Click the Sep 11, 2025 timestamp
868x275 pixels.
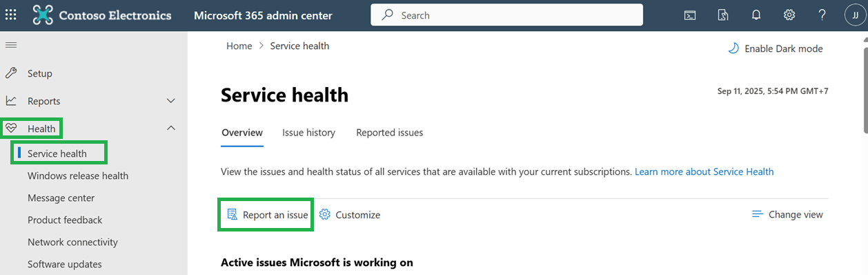coord(773,91)
